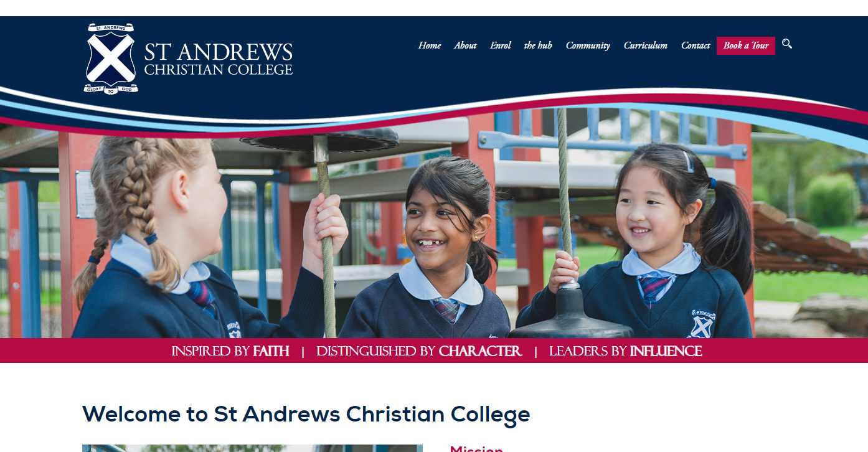This screenshot has width=868, height=452.
Task: Click the Inspired by Faith tagline
Action: tap(230, 351)
